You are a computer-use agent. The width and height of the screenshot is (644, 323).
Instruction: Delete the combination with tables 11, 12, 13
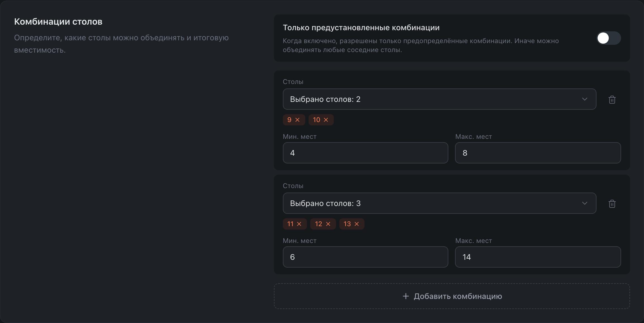coord(612,203)
